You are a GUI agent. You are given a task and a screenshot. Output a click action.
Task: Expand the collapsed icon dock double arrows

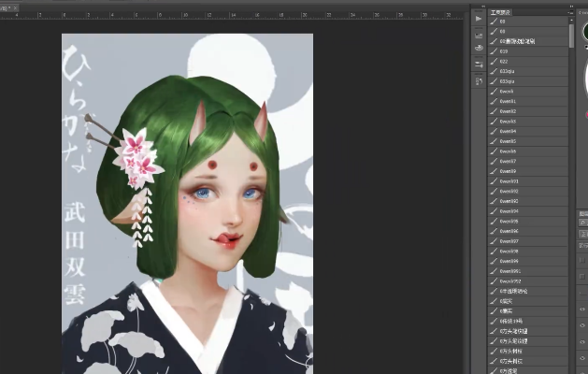click(x=483, y=7)
